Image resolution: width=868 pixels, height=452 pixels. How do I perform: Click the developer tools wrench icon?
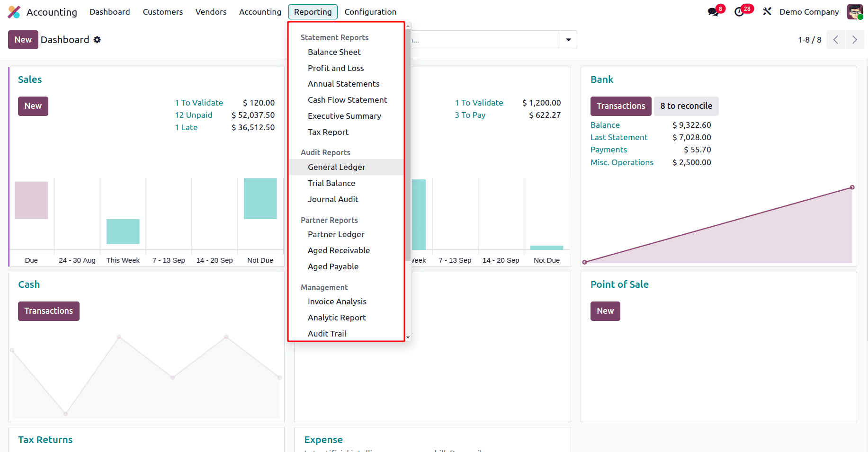point(767,11)
